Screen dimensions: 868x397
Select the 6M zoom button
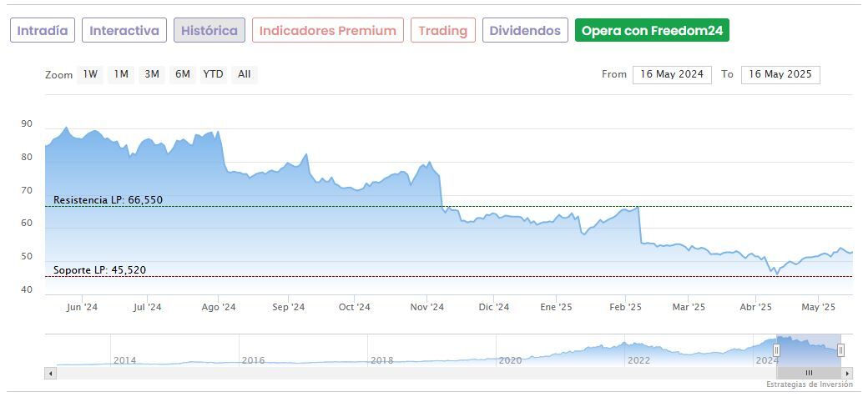click(182, 74)
